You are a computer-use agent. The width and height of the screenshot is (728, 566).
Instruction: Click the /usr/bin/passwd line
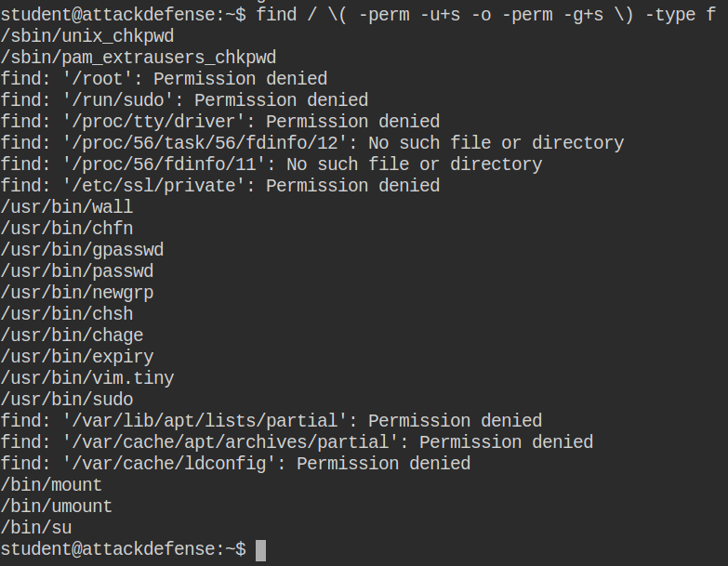click(77, 271)
